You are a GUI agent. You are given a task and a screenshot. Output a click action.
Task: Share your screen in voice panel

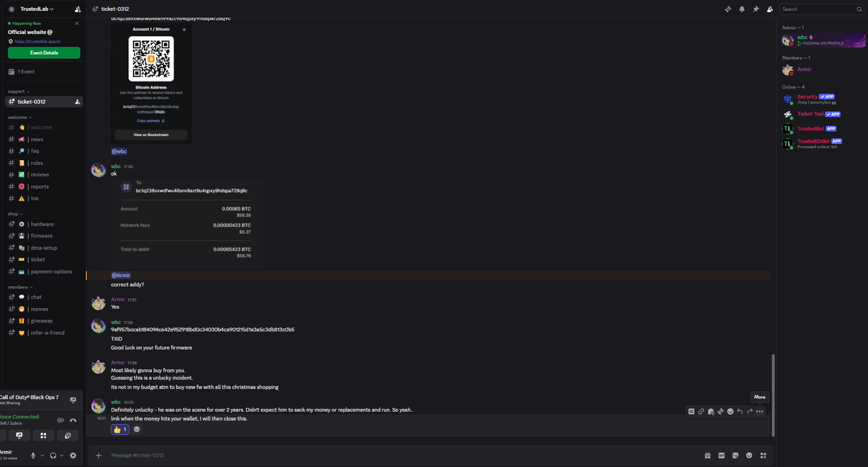[19, 435]
